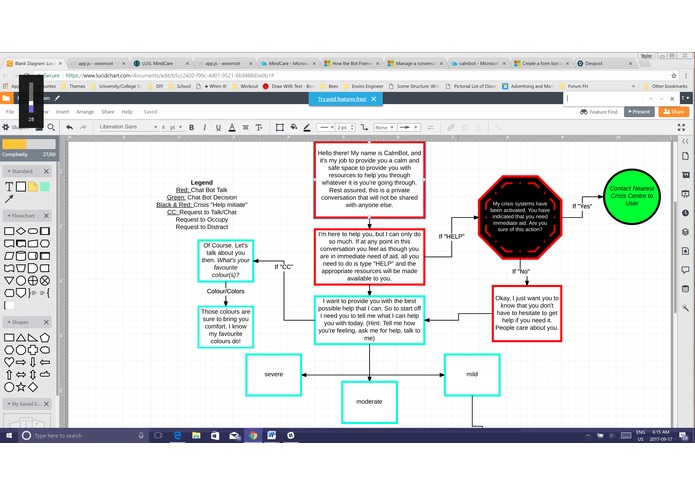Viewport: 695px width, 494px height.
Task: Switch to the LUIS: MindCare tab
Action: 160,63
